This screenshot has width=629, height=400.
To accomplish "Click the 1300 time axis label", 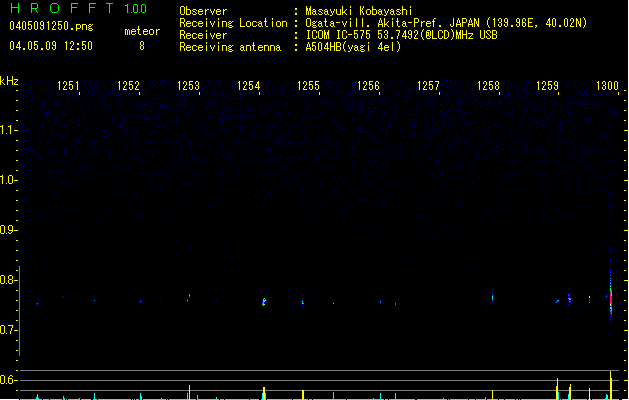I will [x=607, y=85].
